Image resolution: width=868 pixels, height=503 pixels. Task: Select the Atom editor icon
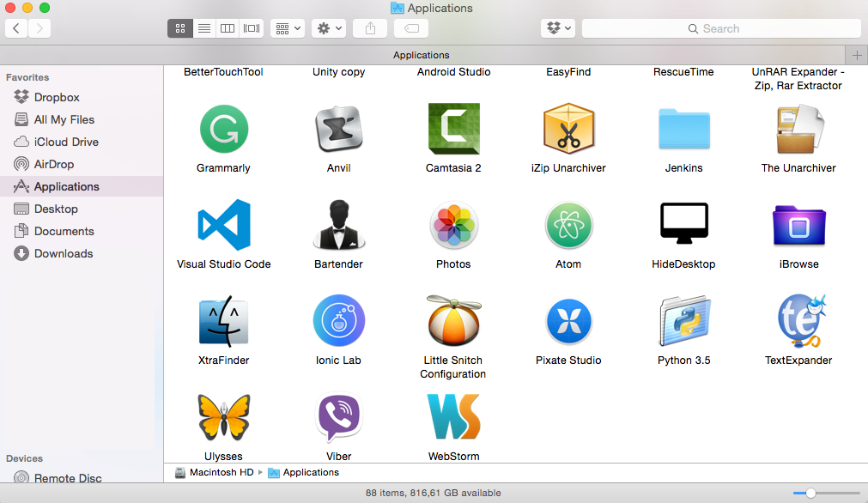click(x=568, y=225)
